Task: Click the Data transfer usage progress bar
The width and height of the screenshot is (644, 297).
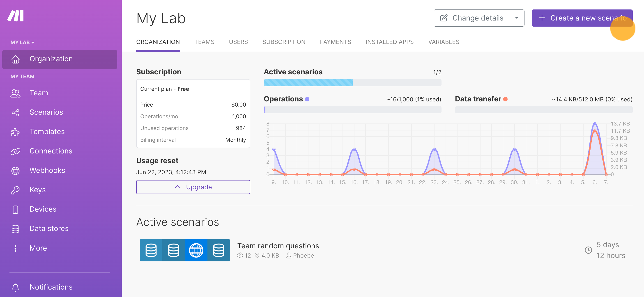Action: (x=543, y=110)
